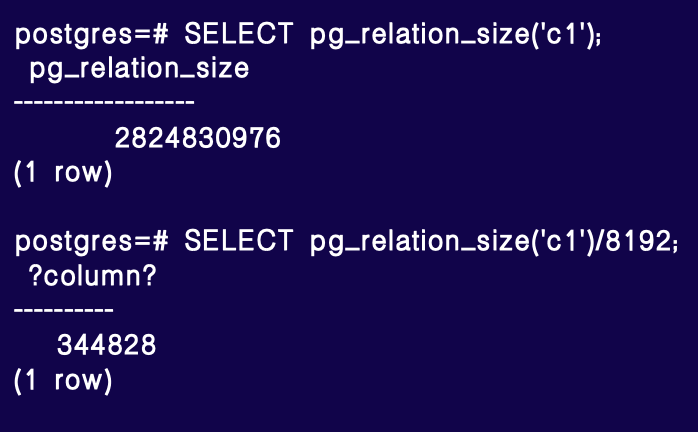Click the pg_relation_size result column header

pos(139,71)
